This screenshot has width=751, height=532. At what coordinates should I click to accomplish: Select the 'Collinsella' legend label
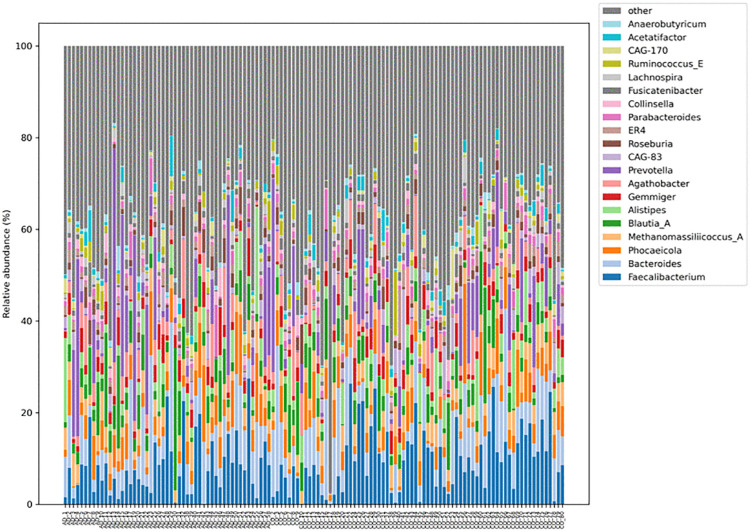pyautogui.click(x=650, y=104)
